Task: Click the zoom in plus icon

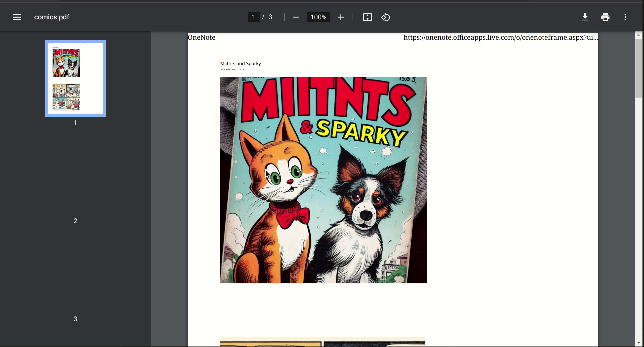Action: (x=341, y=17)
